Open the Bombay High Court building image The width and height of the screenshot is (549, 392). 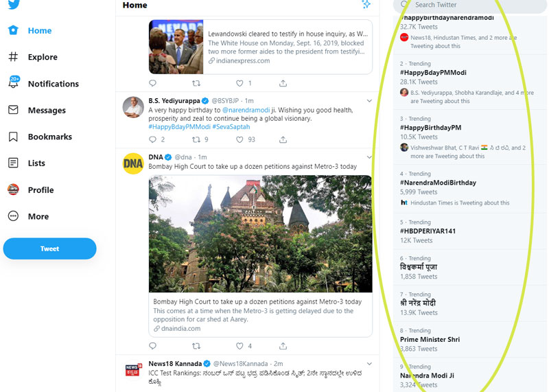click(x=260, y=233)
